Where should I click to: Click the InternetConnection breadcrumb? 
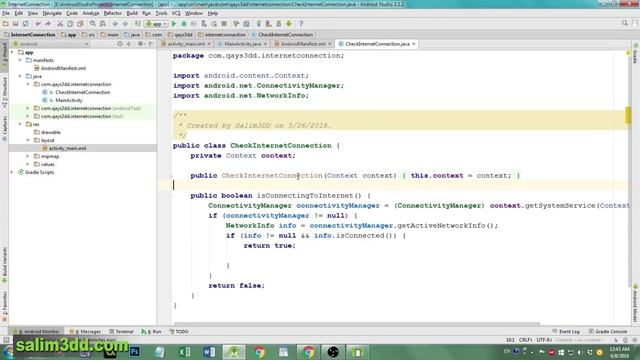(x=29, y=35)
